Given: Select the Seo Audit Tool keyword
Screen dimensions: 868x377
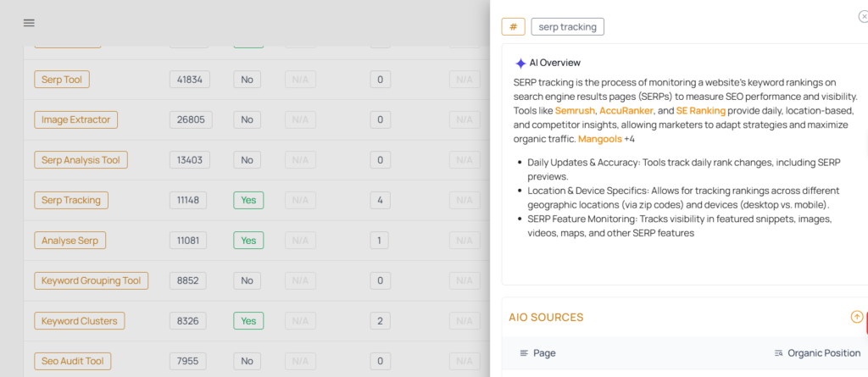Looking at the screenshot, I should click(73, 361).
